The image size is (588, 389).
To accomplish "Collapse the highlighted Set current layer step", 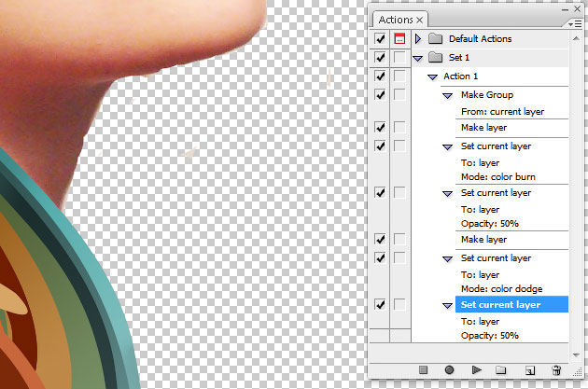I will pyautogui.click(x=447, y=306).
